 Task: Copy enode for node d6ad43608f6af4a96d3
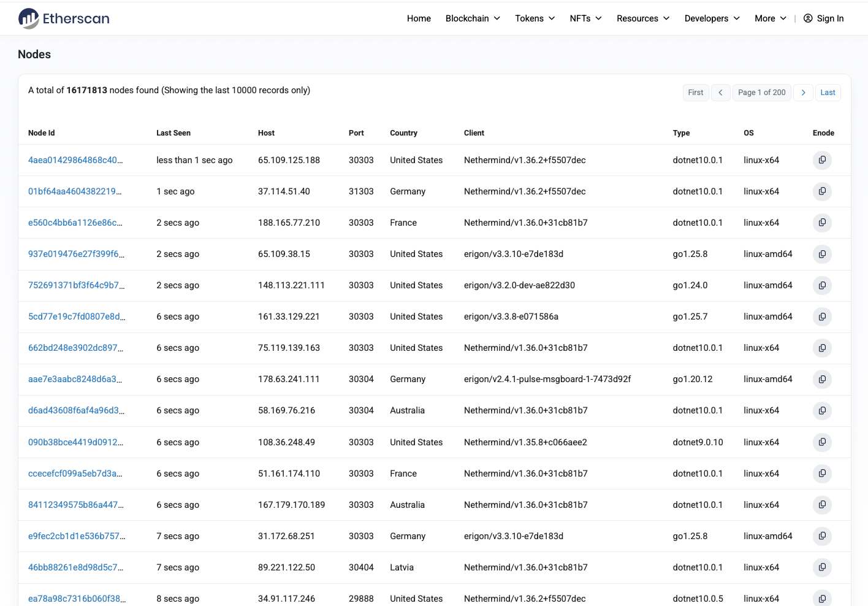pos(822,410)
